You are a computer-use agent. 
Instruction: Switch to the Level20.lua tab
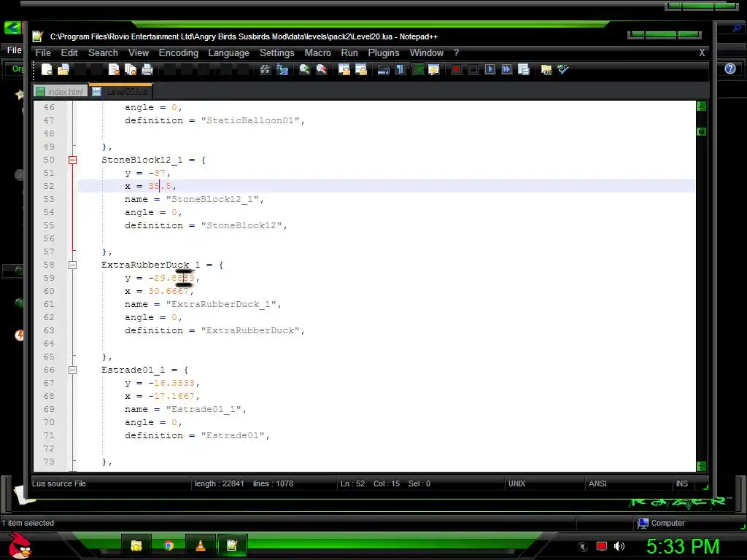(120, 91)
